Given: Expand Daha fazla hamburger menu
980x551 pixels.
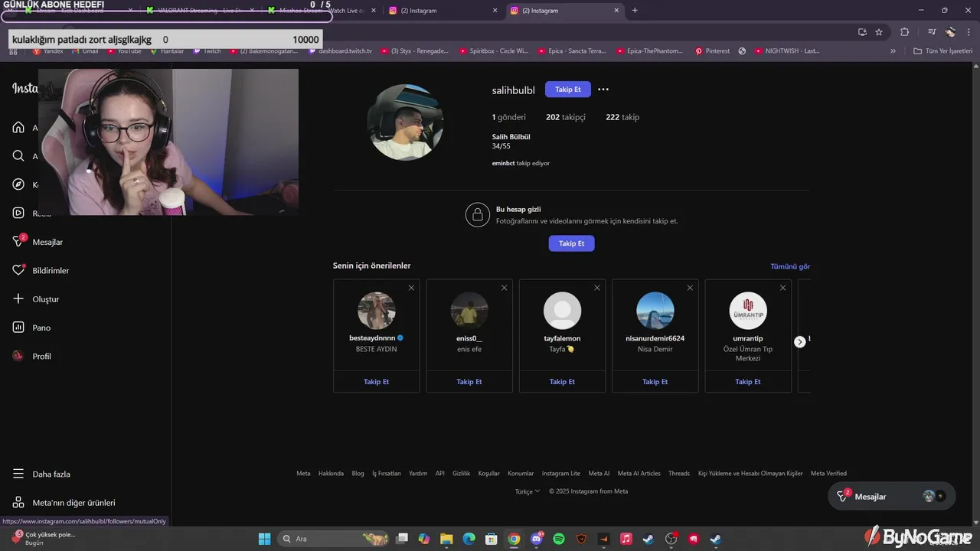Looking at the screenshot, I should click(18, 474).
